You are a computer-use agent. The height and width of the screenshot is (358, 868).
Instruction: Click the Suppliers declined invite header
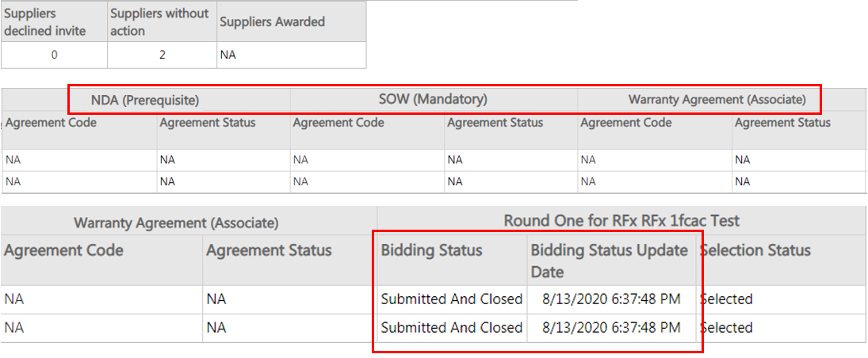37,22
